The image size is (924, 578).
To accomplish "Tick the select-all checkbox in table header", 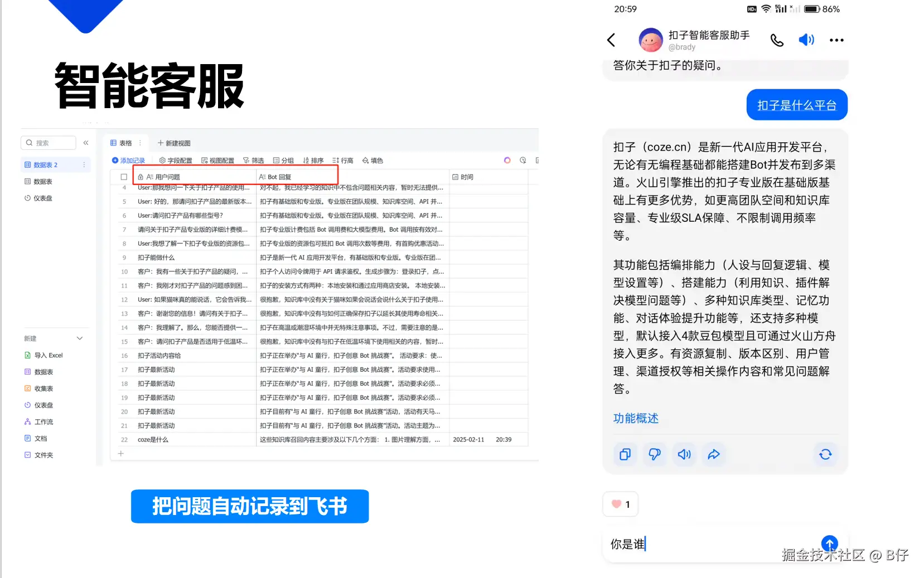I will pos(124,177).
